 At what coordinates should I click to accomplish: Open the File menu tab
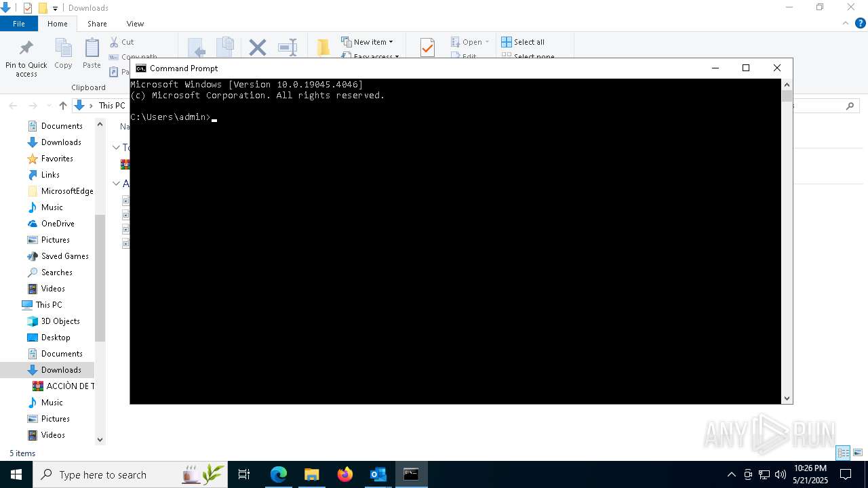tap(19, 24)
